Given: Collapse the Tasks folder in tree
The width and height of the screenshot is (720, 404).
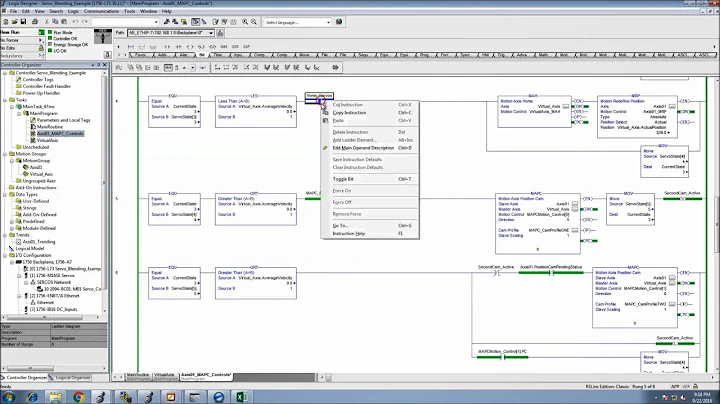Looking at the screenshot, I should coord(5,100).
